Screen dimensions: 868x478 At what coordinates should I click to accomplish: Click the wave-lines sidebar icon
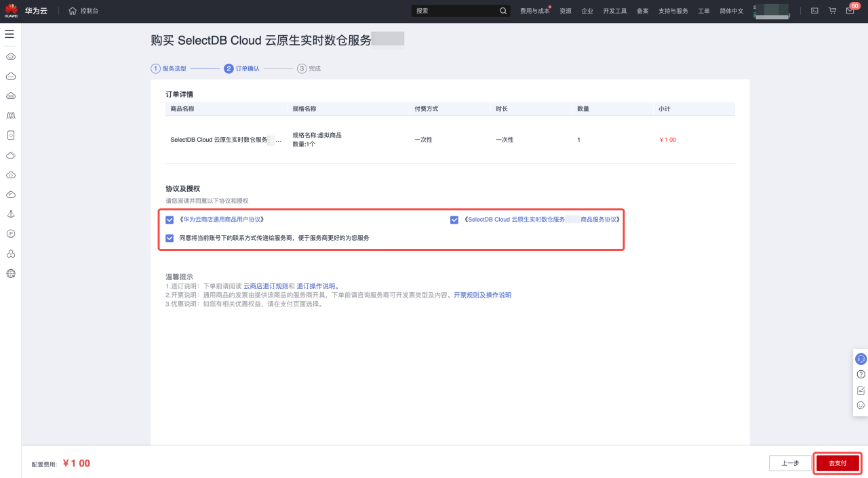point(11,115)
